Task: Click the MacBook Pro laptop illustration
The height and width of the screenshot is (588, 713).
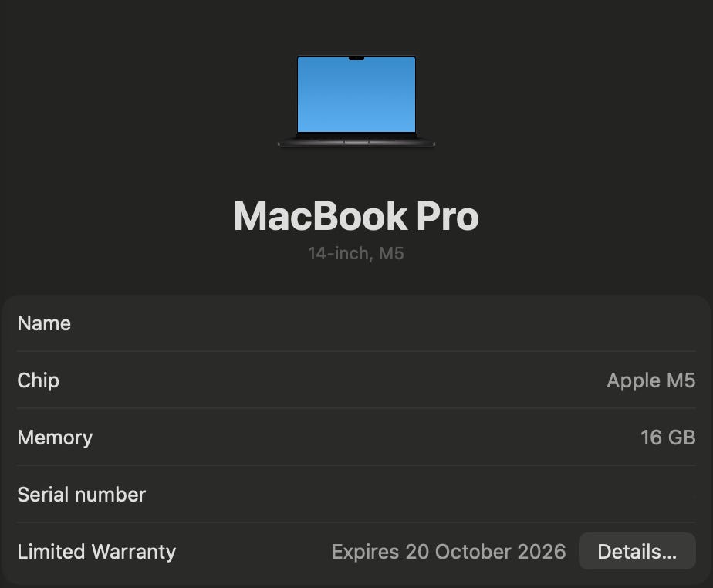Action: click(356, 100)
